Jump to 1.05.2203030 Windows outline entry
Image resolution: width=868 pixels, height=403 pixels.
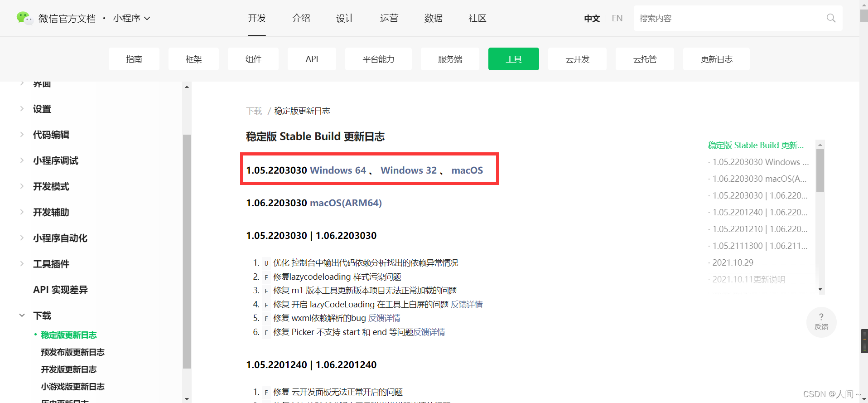[761, 162]
